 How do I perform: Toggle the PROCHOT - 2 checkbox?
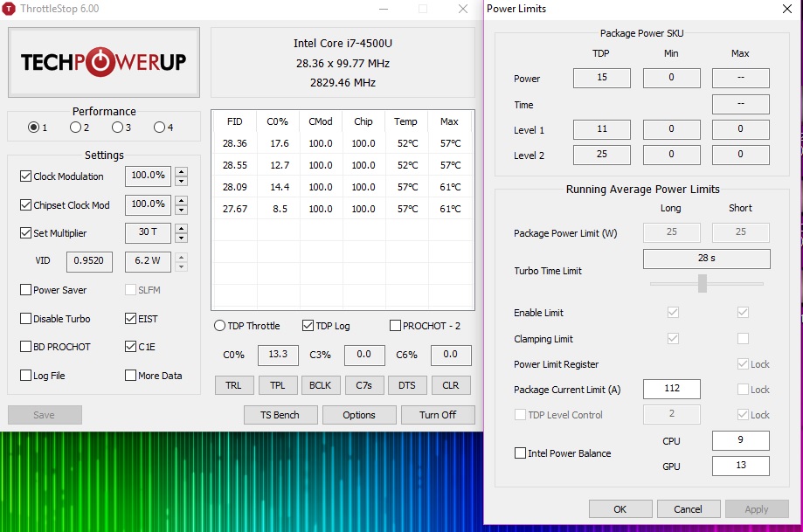click(395, 326)
